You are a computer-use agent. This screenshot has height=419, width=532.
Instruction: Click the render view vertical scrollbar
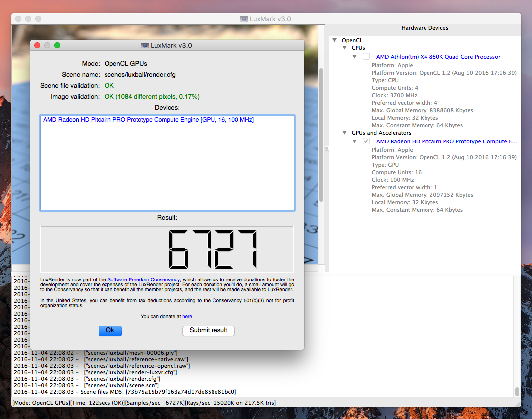(x=321, y=135)
